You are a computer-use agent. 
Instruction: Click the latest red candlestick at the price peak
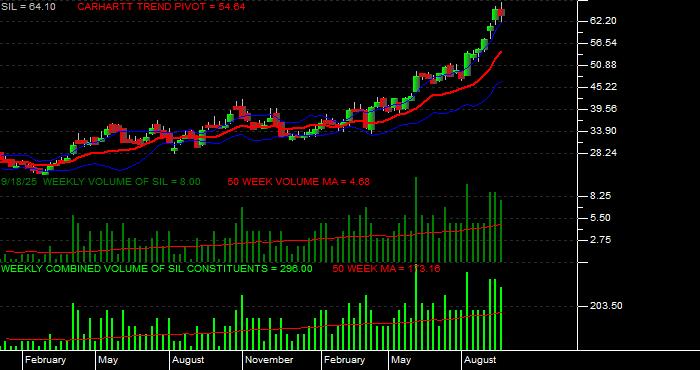(x=501, y=12)
